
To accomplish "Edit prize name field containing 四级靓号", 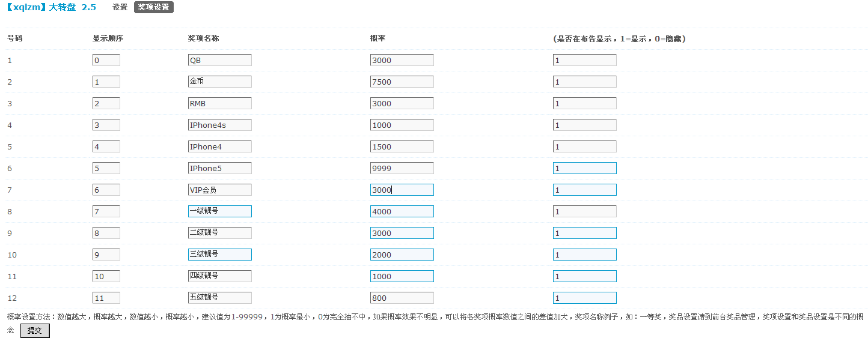I will [220, 276].
